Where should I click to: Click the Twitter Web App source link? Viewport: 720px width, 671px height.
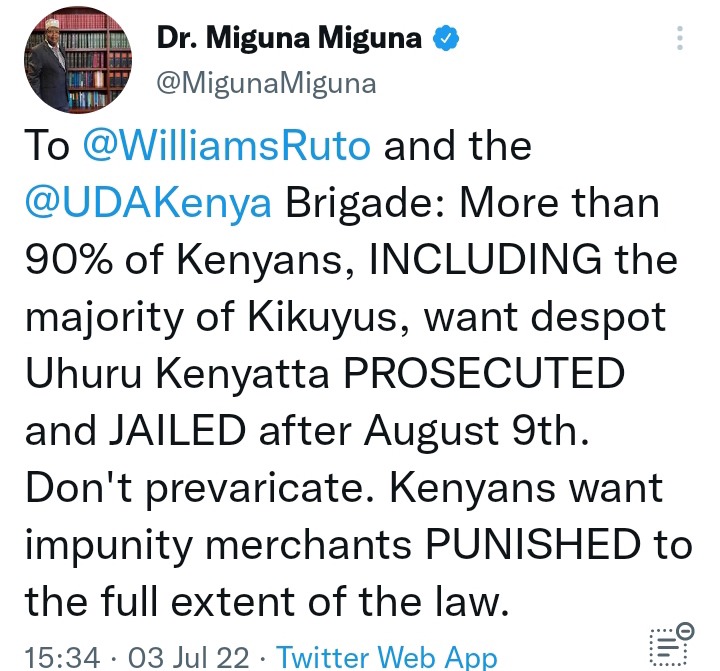(x=387, y=657)
